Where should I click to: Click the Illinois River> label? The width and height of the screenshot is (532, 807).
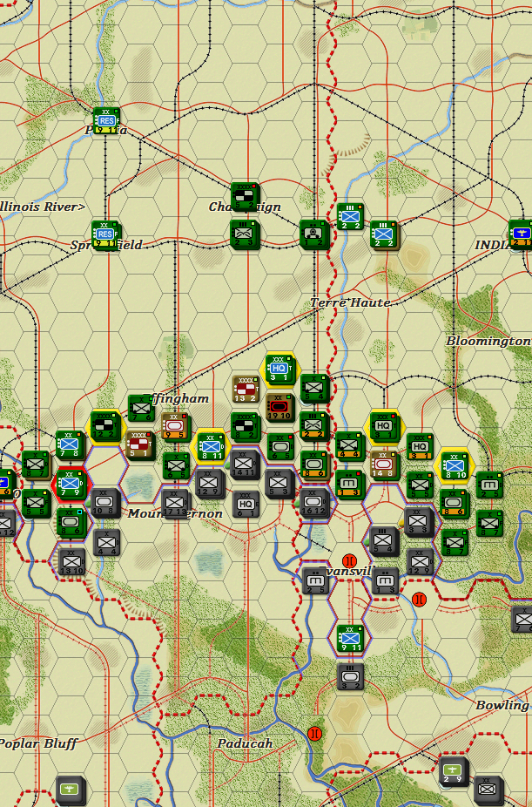[42, 207]
